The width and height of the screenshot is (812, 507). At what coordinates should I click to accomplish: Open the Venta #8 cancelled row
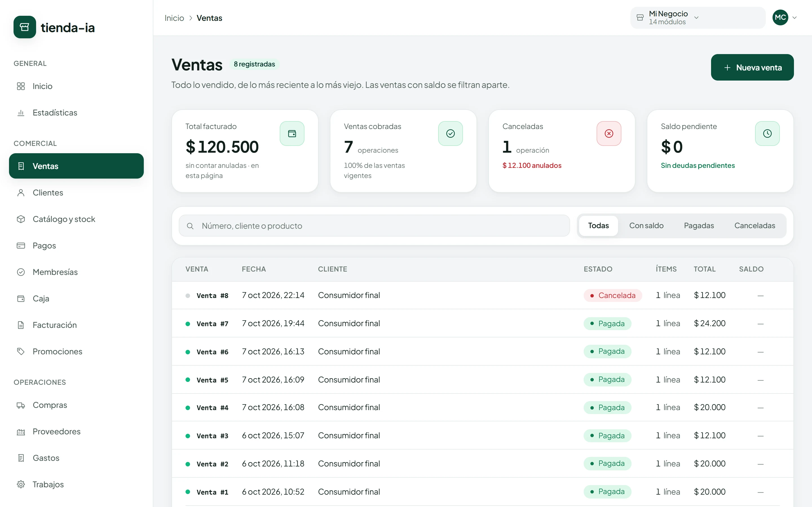coord(482,295)
